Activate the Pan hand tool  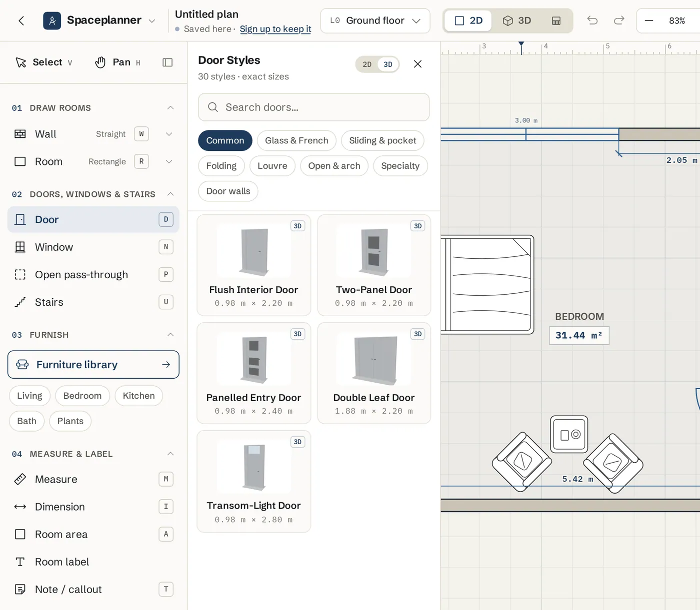pyautogui.click(x=117, y=62)
